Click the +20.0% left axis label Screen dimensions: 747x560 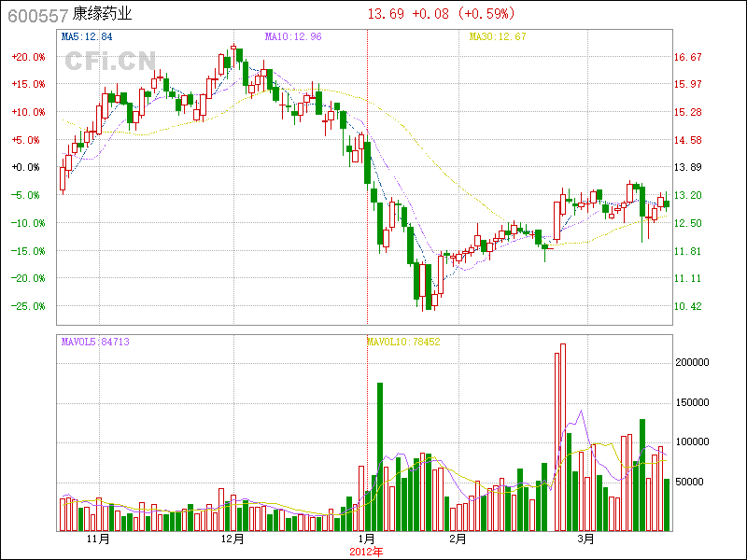(x=28, y=57)
